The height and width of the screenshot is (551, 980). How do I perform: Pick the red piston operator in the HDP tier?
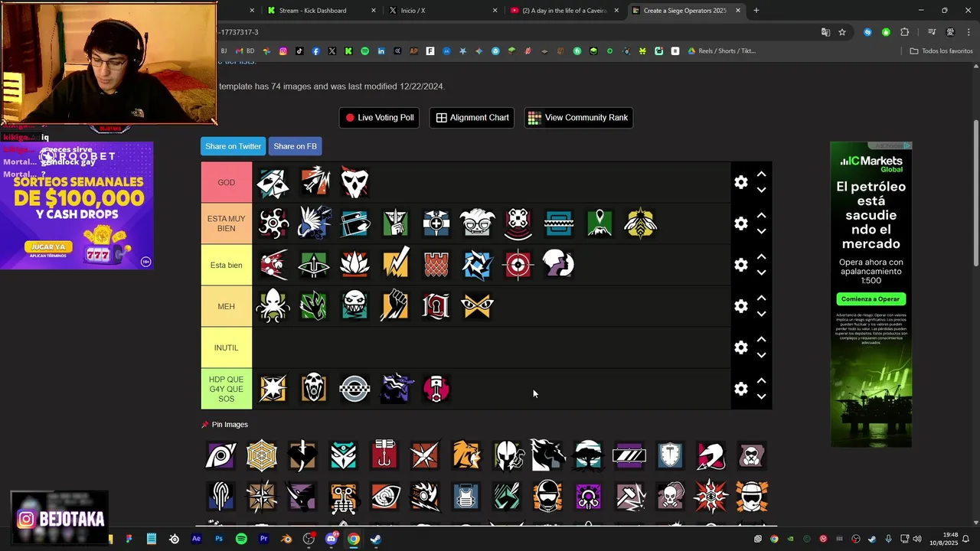(x=436, y=389)
